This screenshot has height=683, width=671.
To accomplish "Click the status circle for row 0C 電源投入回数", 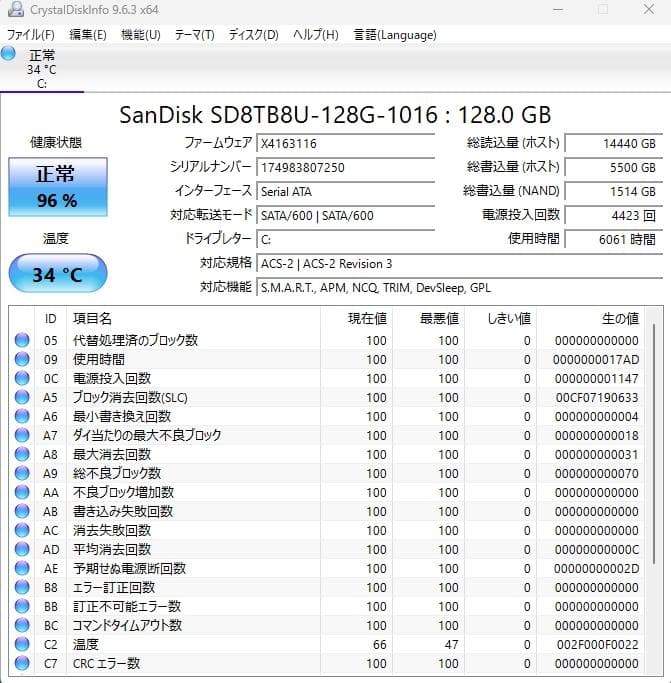I will click(22, 378).
